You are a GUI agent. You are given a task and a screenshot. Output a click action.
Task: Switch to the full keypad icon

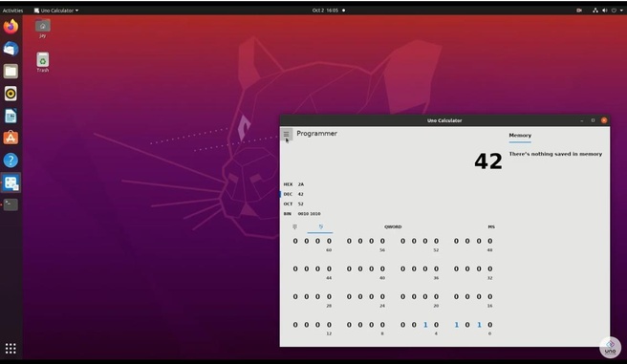pos(294,227)
